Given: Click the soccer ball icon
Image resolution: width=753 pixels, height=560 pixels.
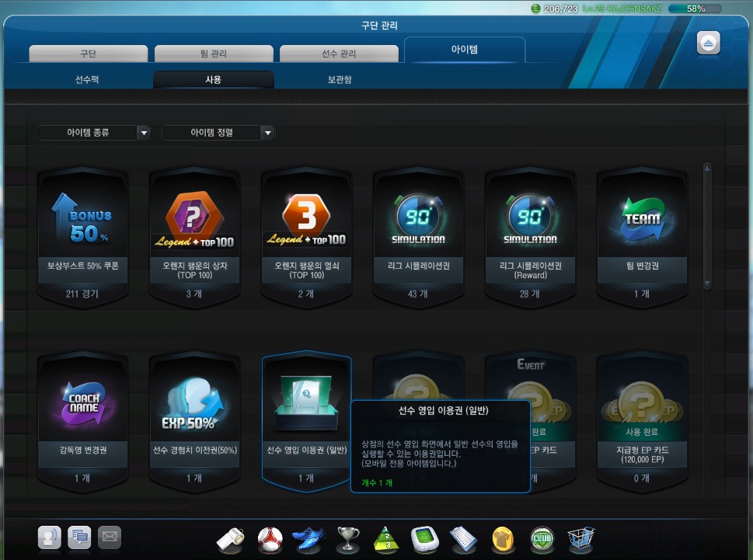Looking at the screenshot, I should 270,540.
